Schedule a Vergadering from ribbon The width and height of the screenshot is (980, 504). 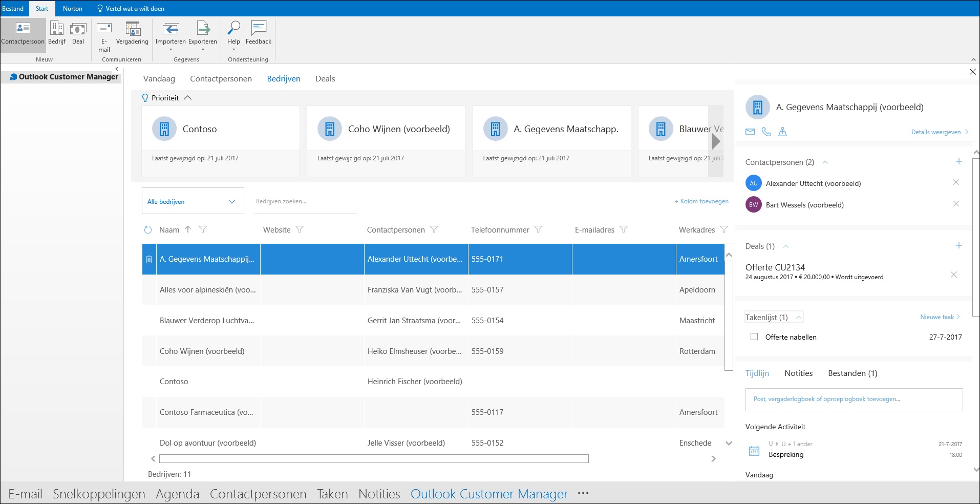tap(132, 34)
